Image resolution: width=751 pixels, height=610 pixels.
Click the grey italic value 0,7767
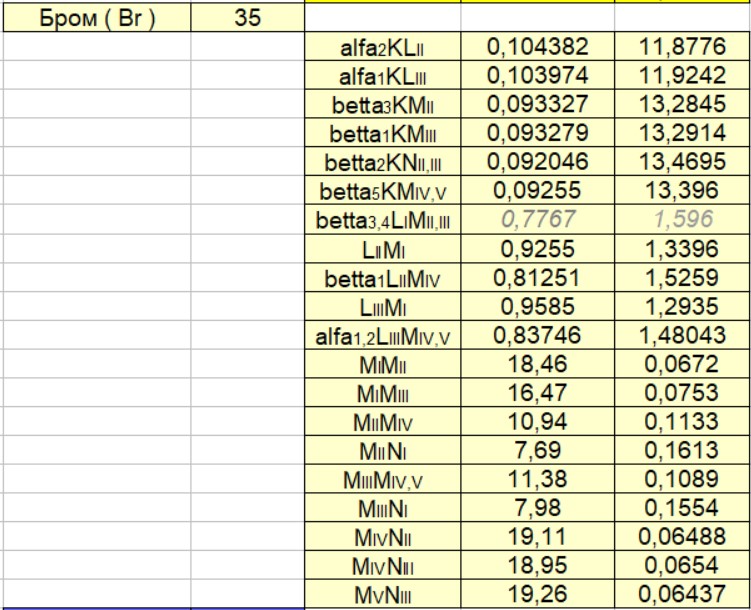click(537, 220)
